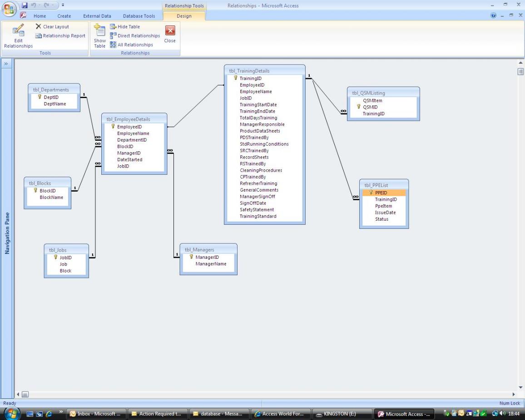Switch to Database Tools tab
Viewport: 525px width, 420px height.
[139, 16]
